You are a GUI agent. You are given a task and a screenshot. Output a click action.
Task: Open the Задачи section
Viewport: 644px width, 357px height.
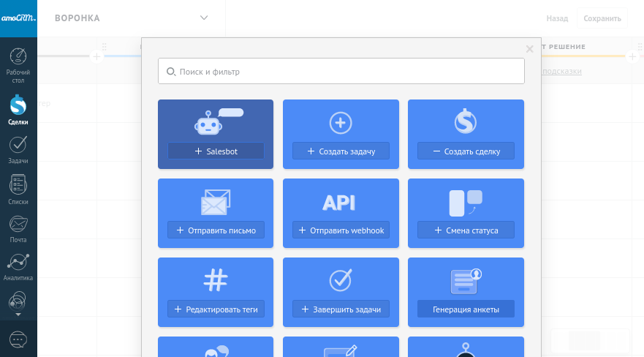(x=18, y=149)
